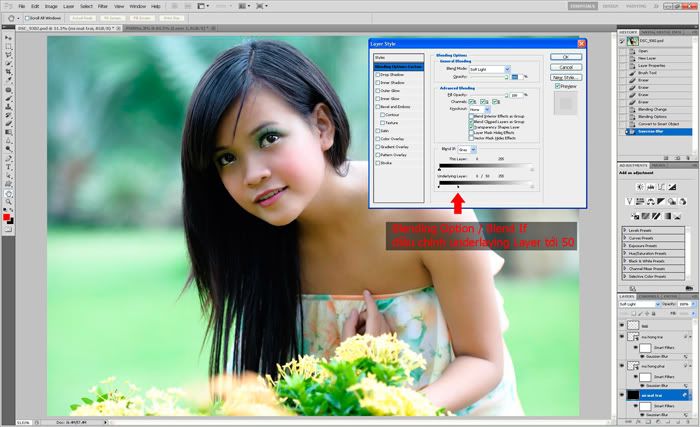
Task: Click OK in the Layer Style dialog
Action: click(x=566, y=57)
